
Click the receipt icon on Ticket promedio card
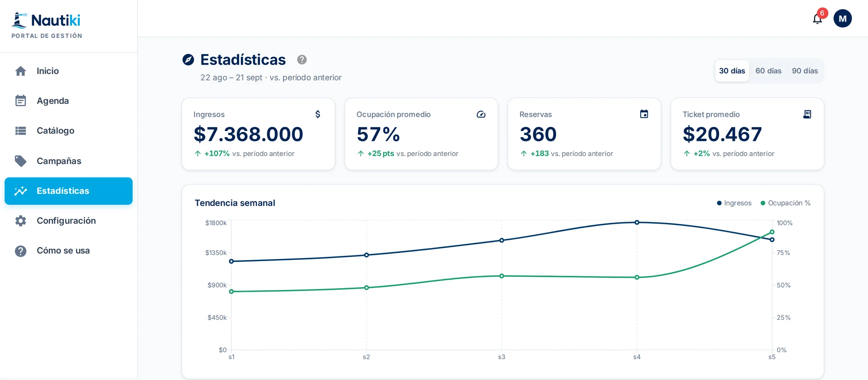click(x=807, y=114)
